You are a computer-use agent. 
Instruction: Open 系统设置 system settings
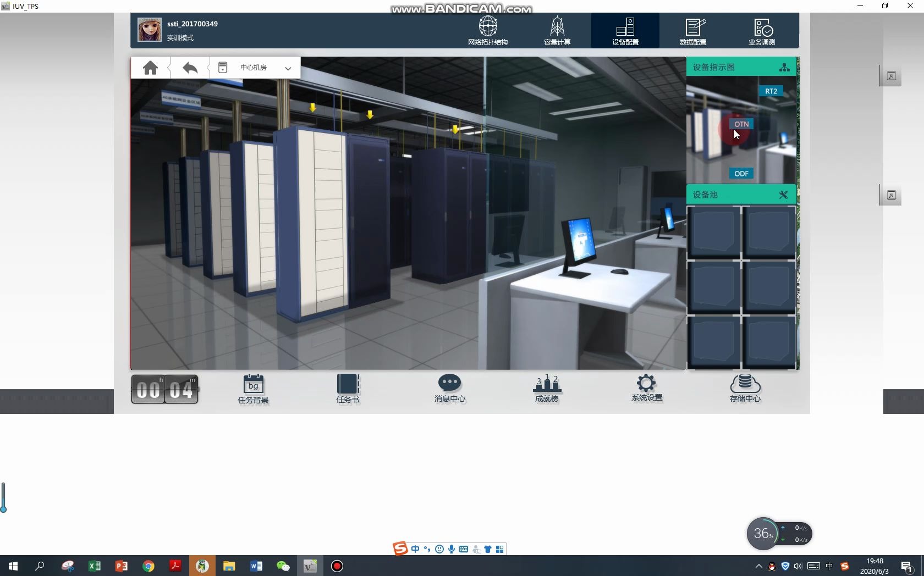click(x=647, y=388)
